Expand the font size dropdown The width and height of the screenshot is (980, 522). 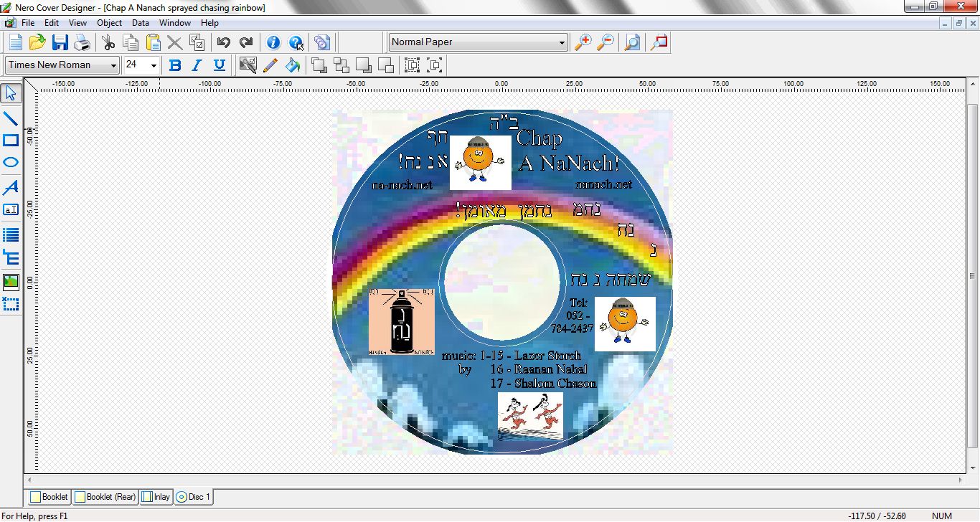pyautogui.click(x=152, y=65)
